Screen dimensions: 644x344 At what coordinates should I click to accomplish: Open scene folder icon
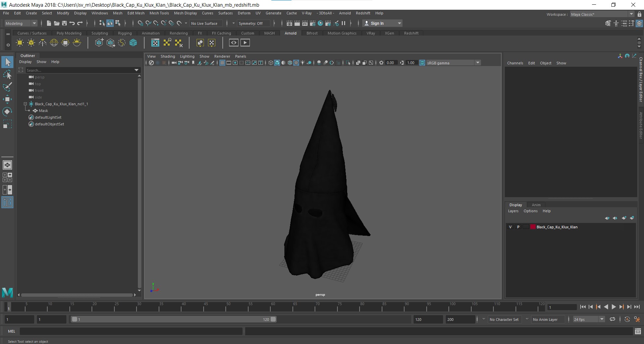[56, 23]
